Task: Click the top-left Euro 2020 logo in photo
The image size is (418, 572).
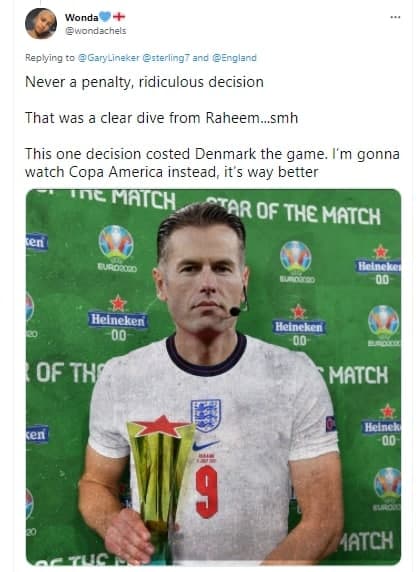Action: coord(116,248)
